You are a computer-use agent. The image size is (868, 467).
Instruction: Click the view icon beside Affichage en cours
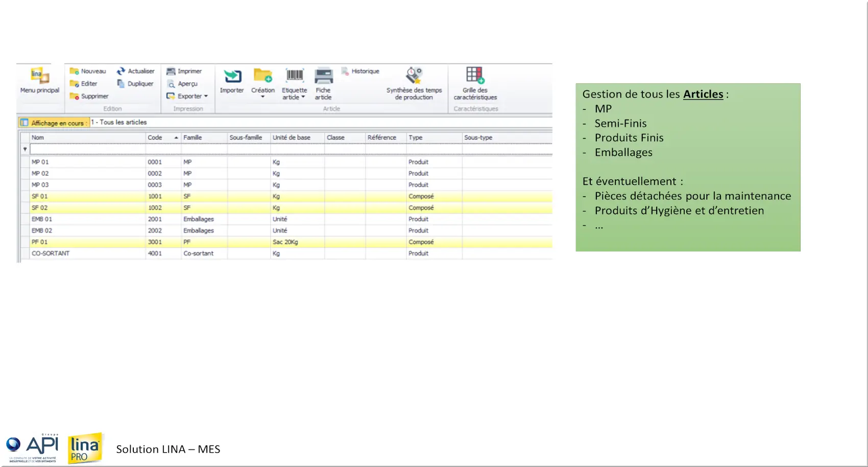point(24,123)
